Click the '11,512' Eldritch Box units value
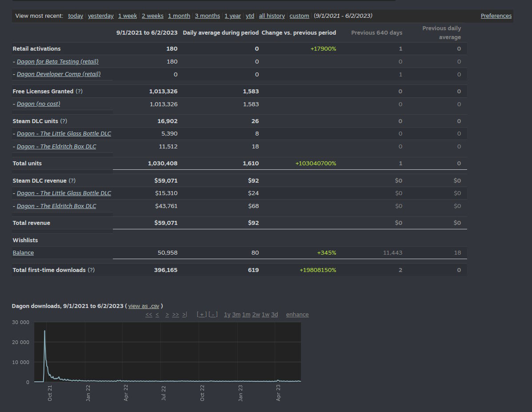Screen dimensions: 532x412 click(x=168, y=147)
